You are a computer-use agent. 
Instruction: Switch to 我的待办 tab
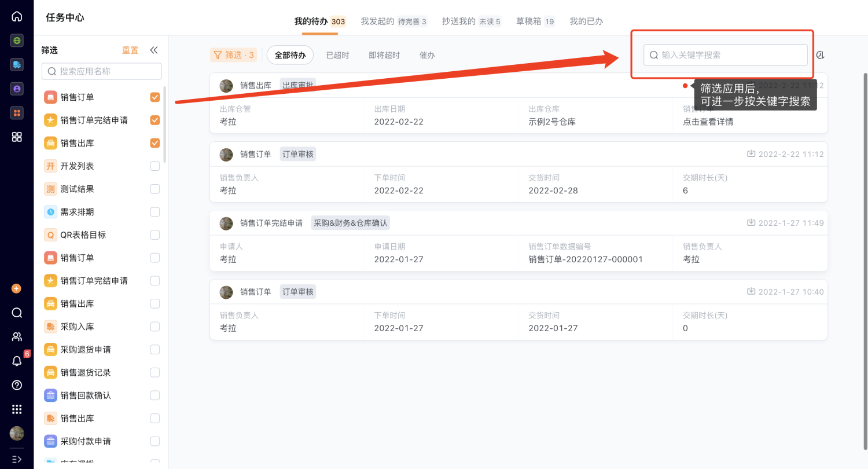click(x=320, y=21)
